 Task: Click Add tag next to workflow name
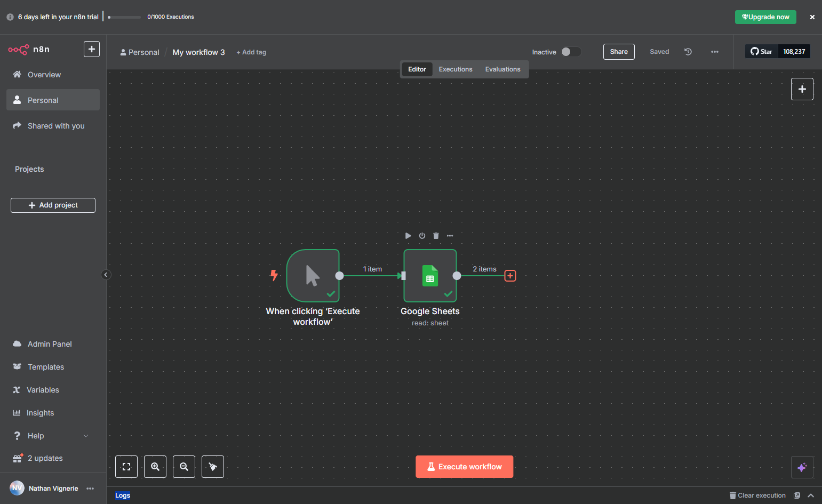pyautogui.click(x=251, y=52)
